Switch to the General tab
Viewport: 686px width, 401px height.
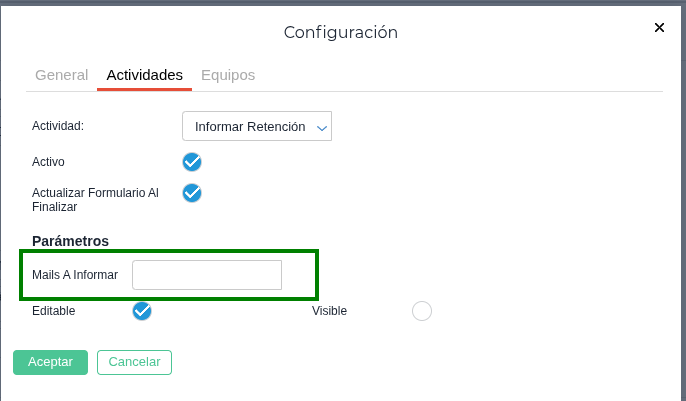point(62,75)
